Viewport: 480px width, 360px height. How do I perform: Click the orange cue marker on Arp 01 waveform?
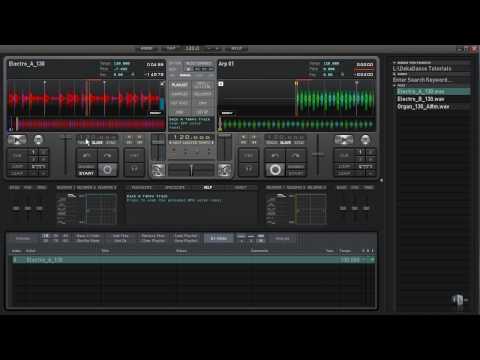tap(296, 83)
